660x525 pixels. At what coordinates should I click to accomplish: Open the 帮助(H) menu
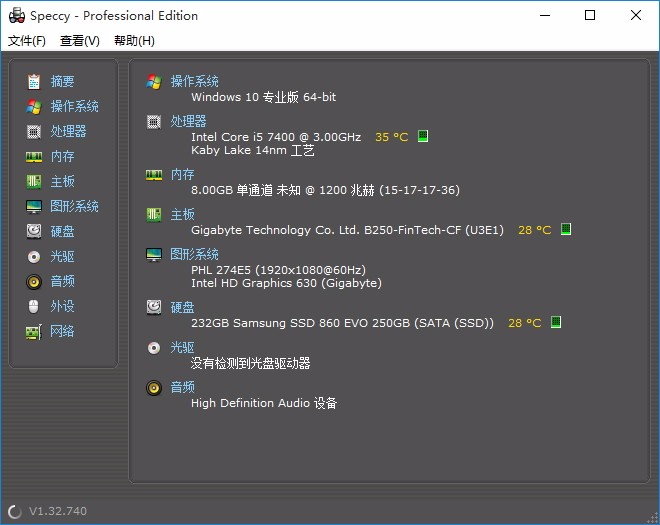[134, 41]
